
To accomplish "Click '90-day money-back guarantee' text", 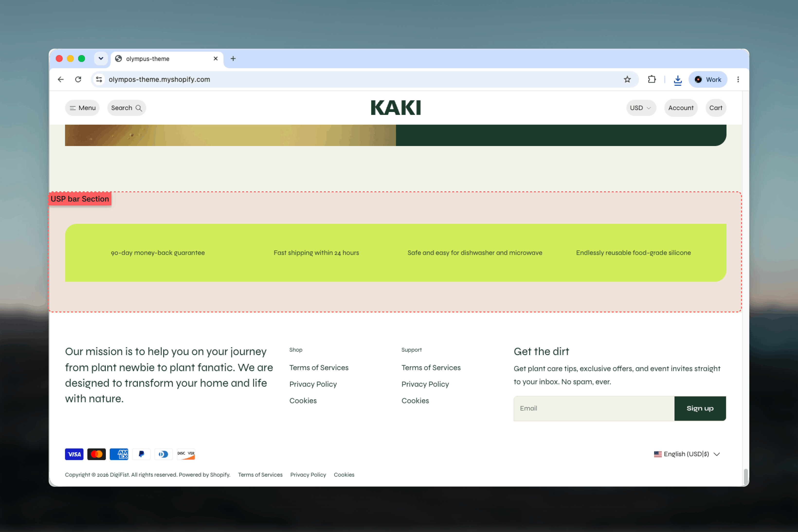I will pos(158,253).
